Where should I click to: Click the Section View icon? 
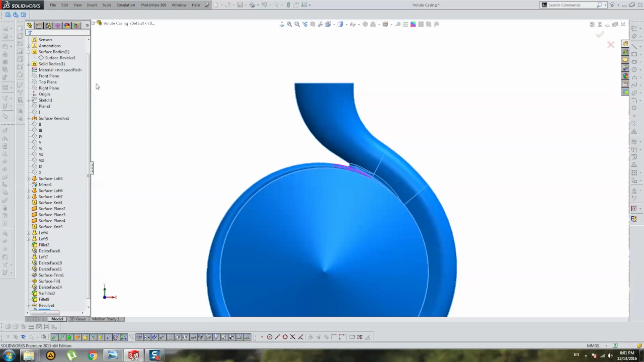coord(312,24)
